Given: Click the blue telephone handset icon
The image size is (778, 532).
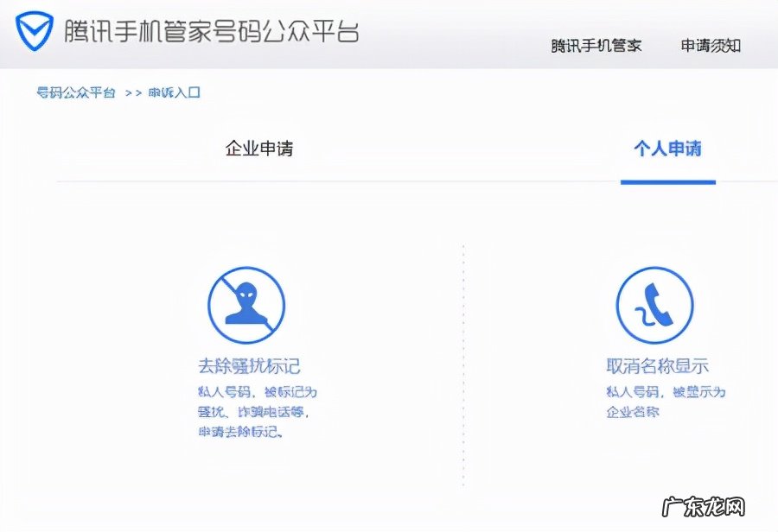Looking at the screenshot, I should click(654, 304).
